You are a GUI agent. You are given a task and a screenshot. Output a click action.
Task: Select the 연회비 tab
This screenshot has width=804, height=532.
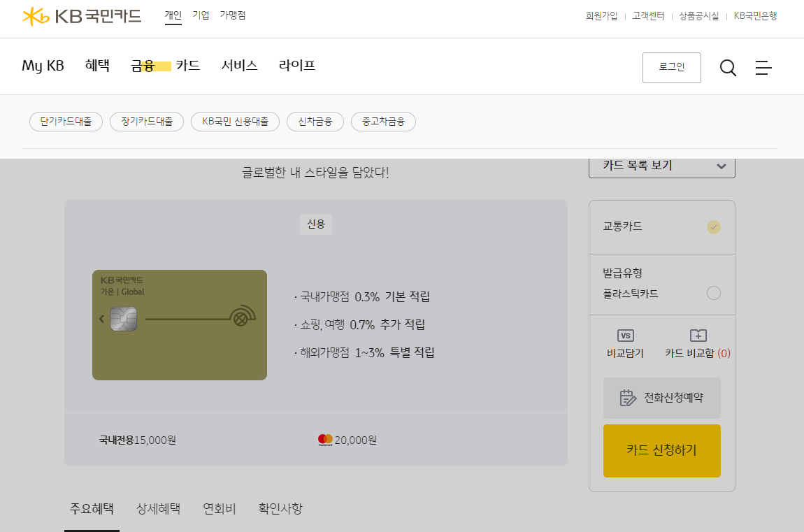pyautogui.click(x=220, y=509)
